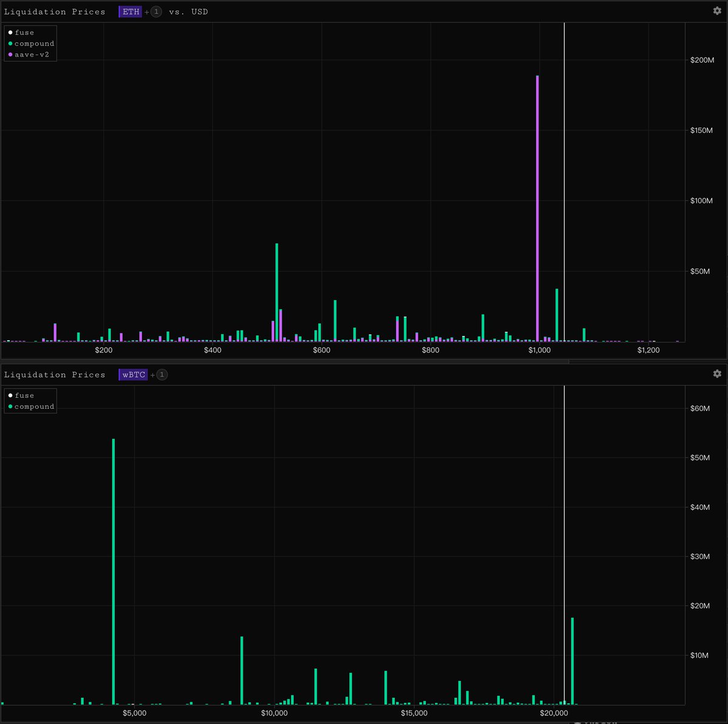
Task: Click the $40M y-axis label
Action: coord(700,507)
